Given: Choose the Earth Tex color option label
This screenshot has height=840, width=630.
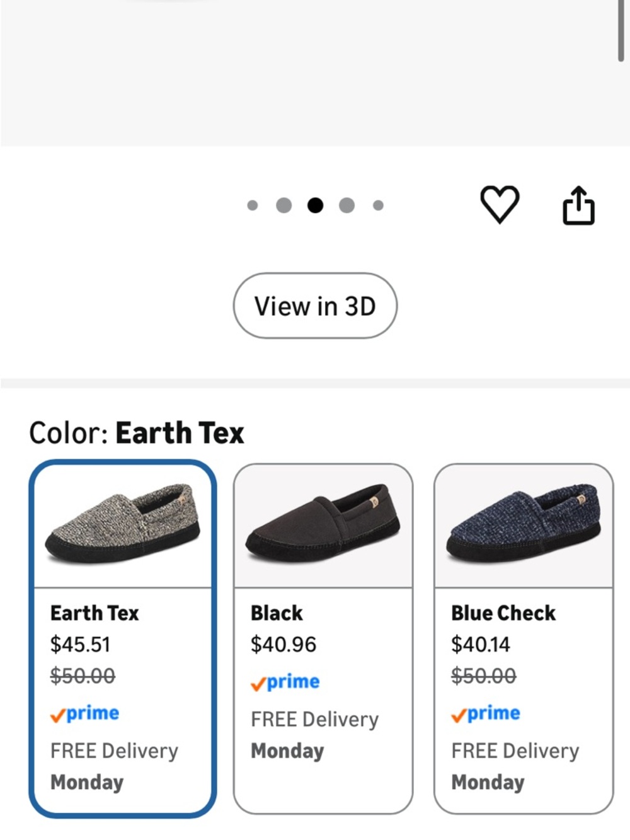Looking at the screenshot, I should [94, 613].
